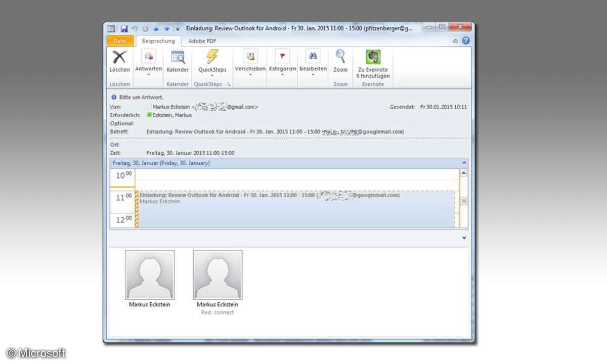Open the QuickSteps lightning menu

click(x=212, y=63)
